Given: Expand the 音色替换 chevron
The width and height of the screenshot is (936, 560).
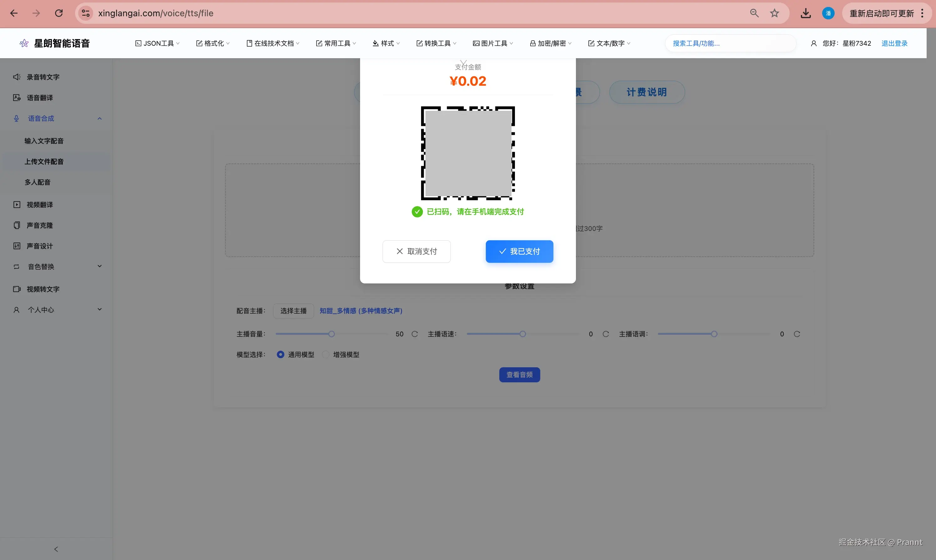Looking at the screenshot, I should point(99,266).
